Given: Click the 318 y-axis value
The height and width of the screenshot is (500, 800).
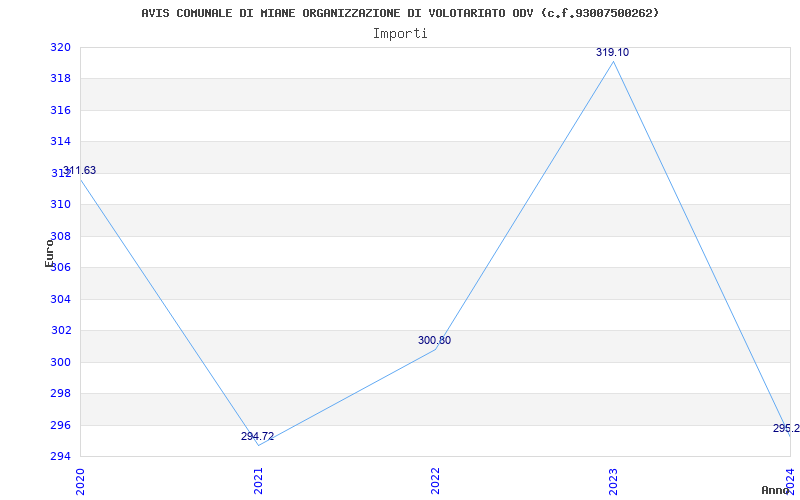Looking at the screenshot, I should [x=60, y=79].
